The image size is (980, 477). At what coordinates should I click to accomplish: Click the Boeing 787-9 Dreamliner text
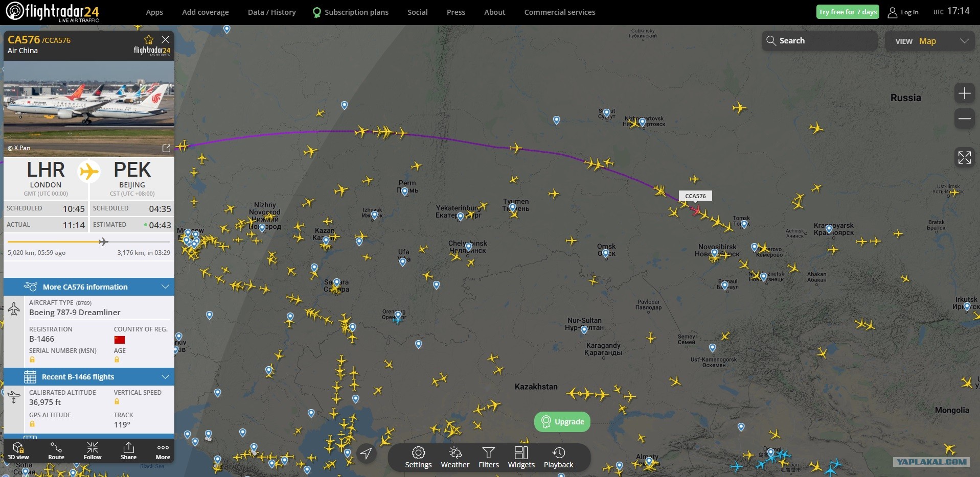tap(75, 313)
